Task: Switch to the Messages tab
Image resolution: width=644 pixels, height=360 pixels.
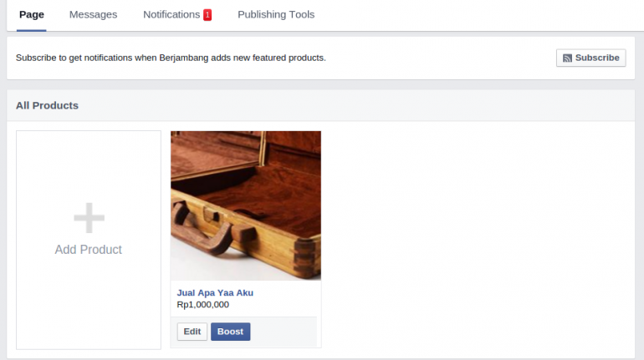Action: [x=93, y=15]
